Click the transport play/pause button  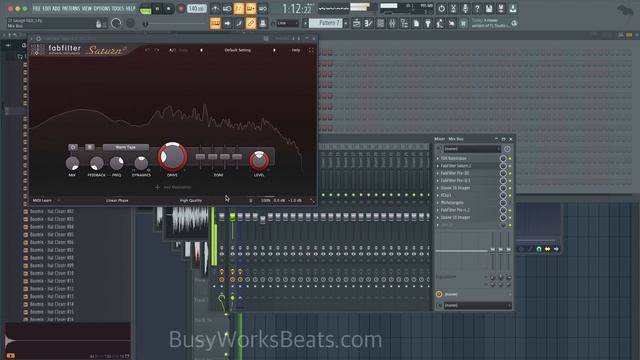click(157, 9)
